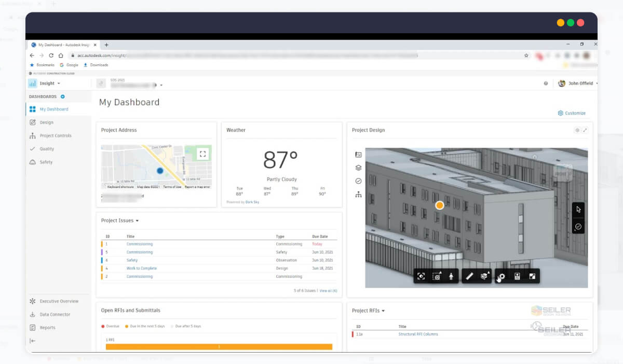Image resolution: width=623 pixels, height=364 pixels.
Task: Open the Project RFIs dropdown
Action: (x=383, y=310)
